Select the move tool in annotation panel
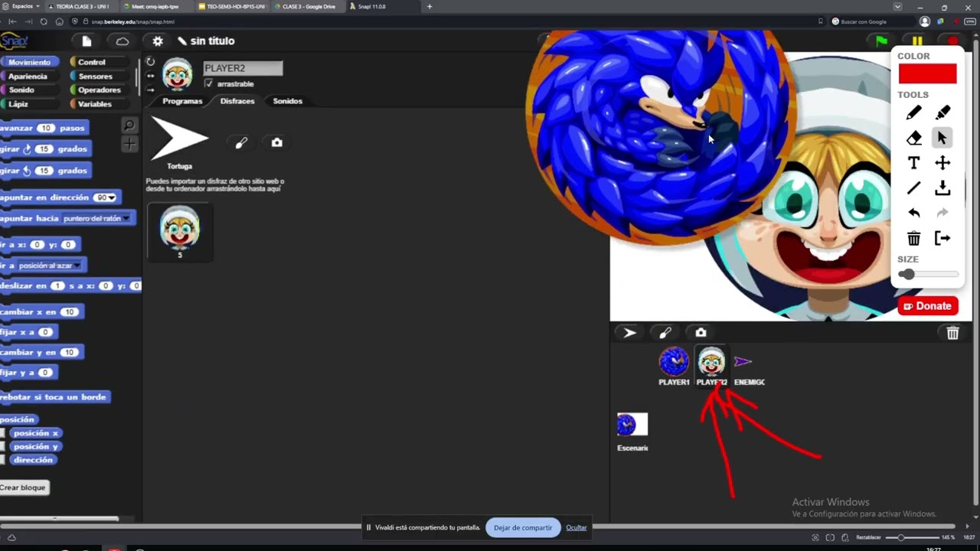Image resolution: width=980 pixels, height=551 pixels. (x=942, y=163)
